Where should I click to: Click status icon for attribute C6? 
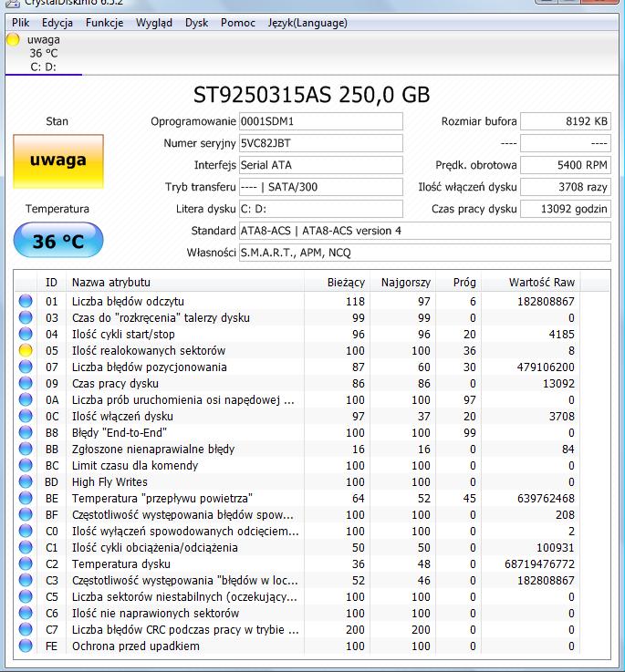(x=26, y=613)
